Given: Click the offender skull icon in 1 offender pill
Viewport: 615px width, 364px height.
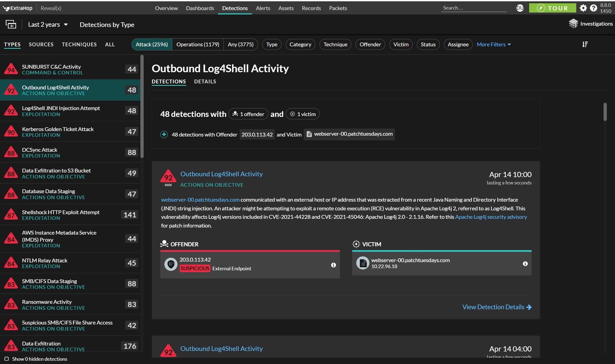Looking at the screenshot, I should [235, 114].
